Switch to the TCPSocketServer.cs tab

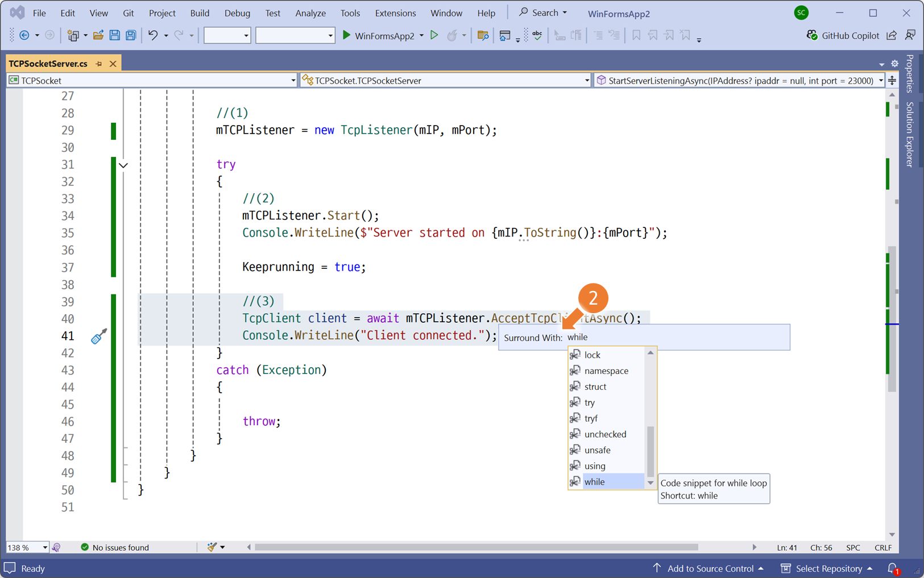pos(48,64)
